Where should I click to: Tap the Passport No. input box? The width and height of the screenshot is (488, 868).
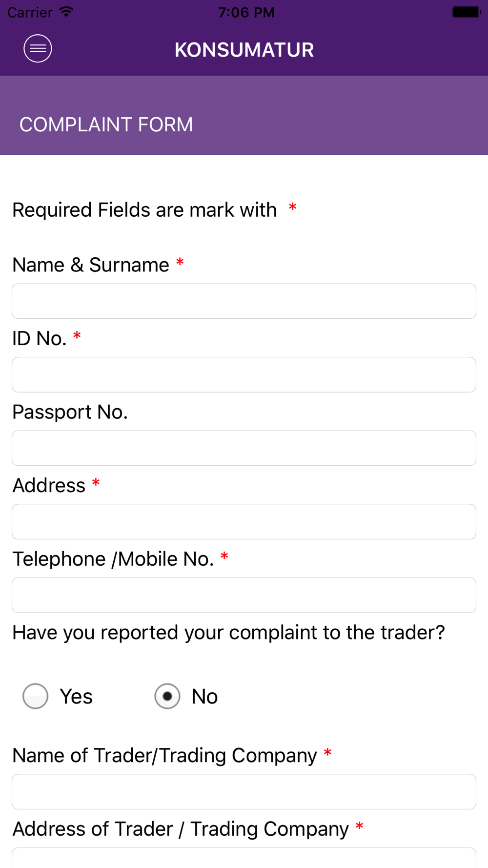[244, 448]
